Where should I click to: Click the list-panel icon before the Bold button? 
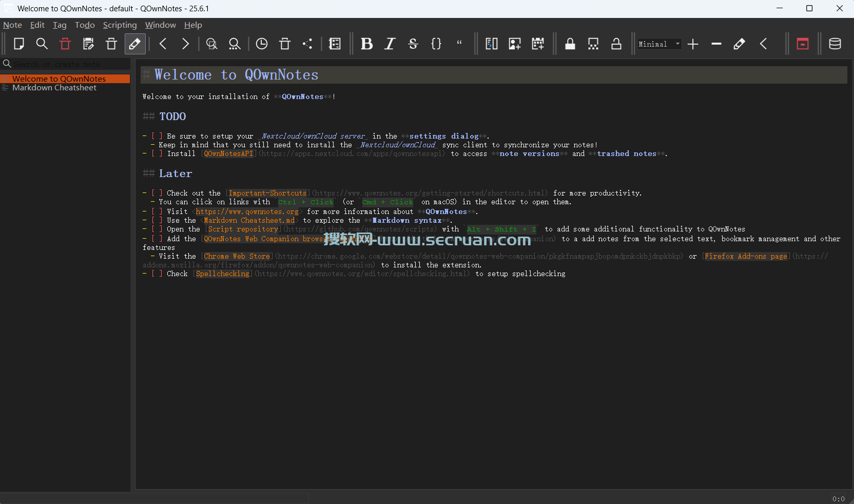(x=335, y=44)
